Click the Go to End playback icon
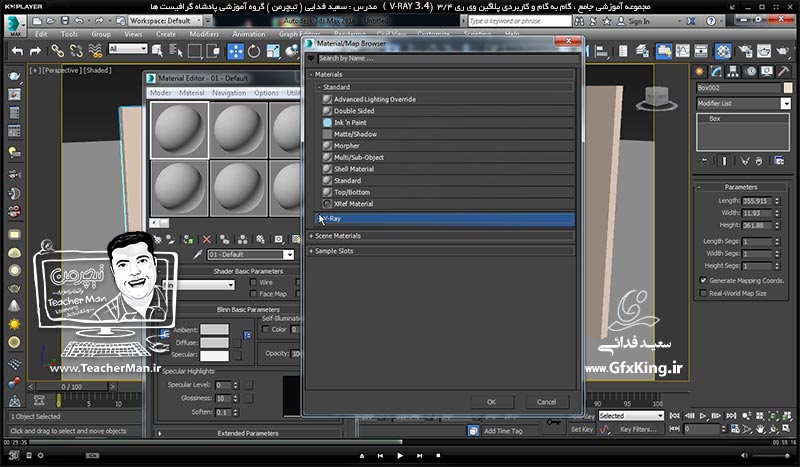The height and width of the screenshot is (467, 800). (x=731, y=416)
